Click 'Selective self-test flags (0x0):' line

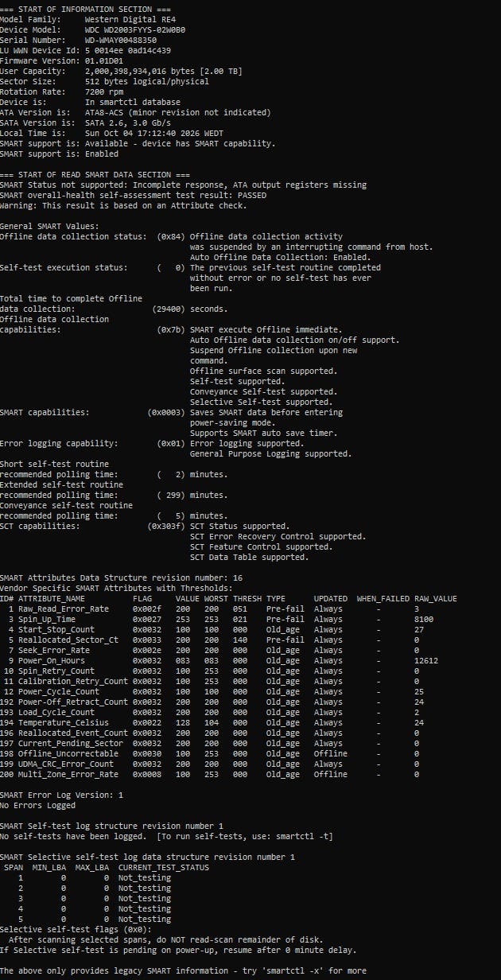coord(76,929)
